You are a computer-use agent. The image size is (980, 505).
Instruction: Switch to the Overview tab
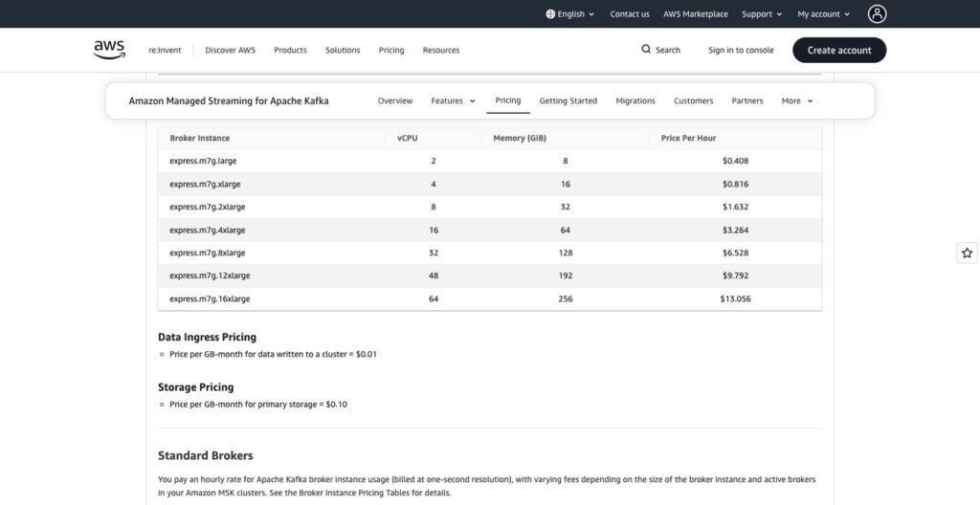point(395,100)
